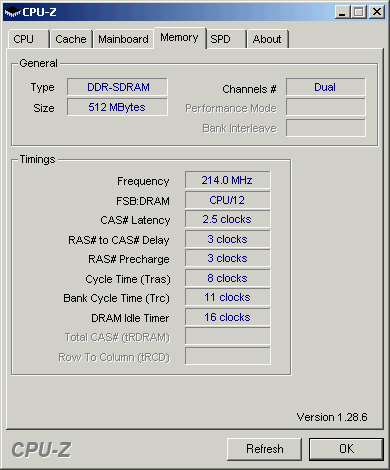Click the CAS# Latency label
The image size is (390, 470).
click(135, 220)
